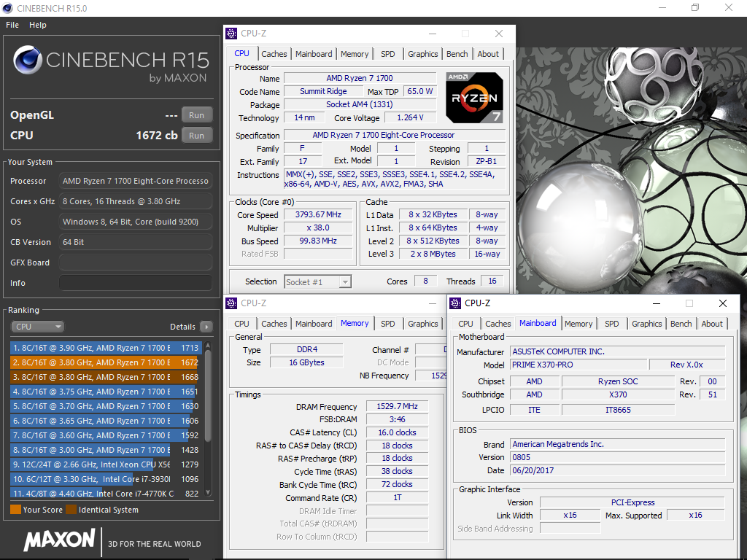The height and width of the screenshot is (560, 747).
Task: Click the CPU-Z icon in the Memory window's title bar
Action: [x=231, y=303]
